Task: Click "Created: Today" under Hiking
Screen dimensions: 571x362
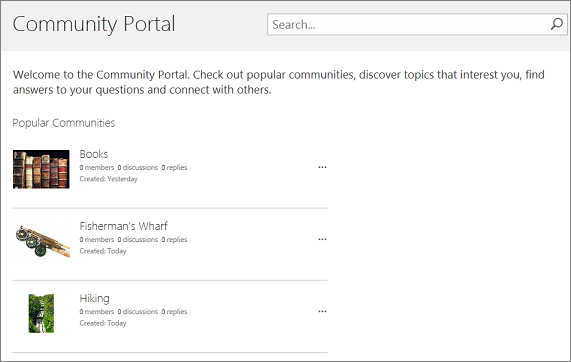Action: pos(103,323)
